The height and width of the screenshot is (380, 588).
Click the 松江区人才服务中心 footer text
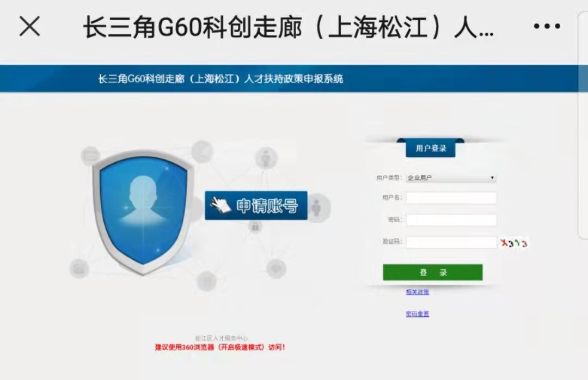[221, 338]
